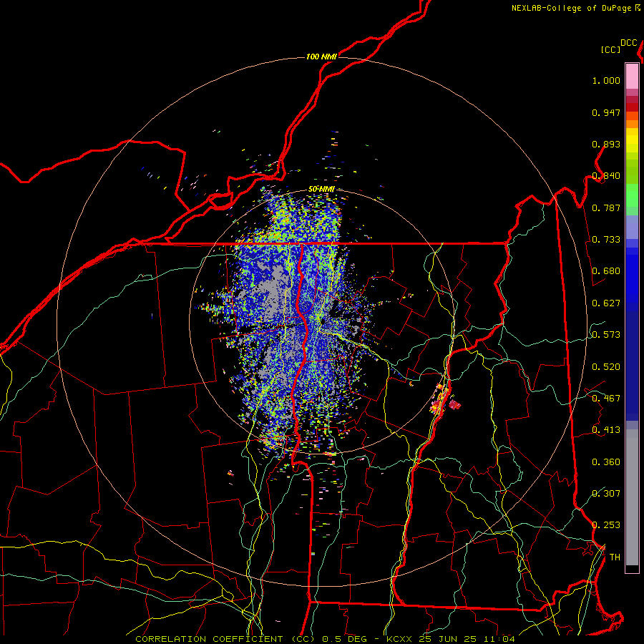The width and height of the screenshot is (644, 644).
Task: Click the 50 NMI range ring label
Action: tap(321, 190)
